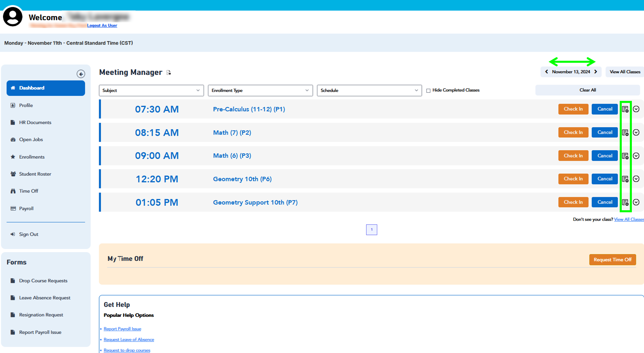Open Student Roster in the sidebar
This screenshot has height=353, width=644.
pos(35,174)
